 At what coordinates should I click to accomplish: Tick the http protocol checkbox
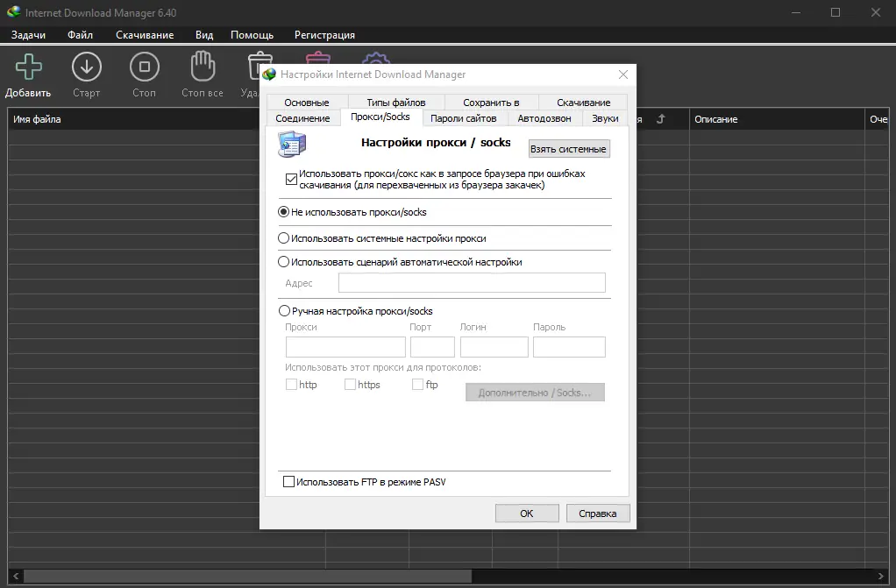(291, 385)
